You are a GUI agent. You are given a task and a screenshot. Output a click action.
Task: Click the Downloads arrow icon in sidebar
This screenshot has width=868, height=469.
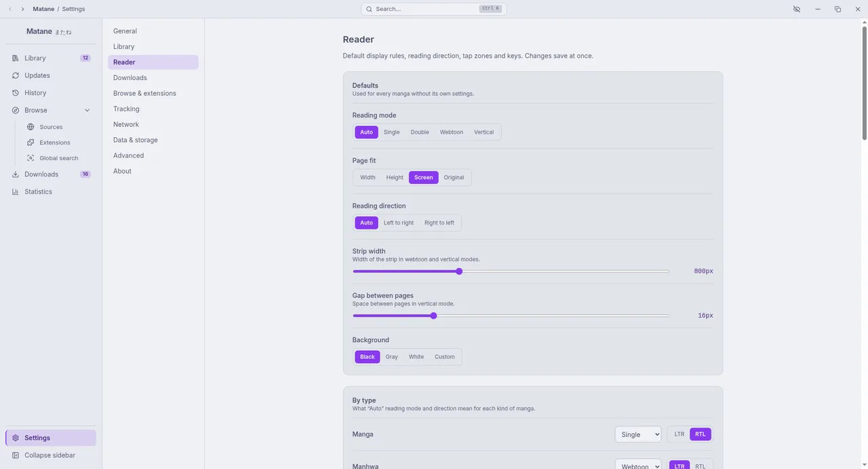click(x=16, y=174)
